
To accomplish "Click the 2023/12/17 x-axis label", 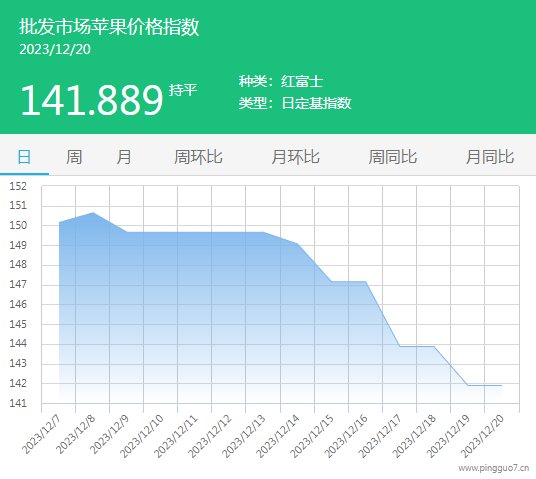I will point(380,436).
